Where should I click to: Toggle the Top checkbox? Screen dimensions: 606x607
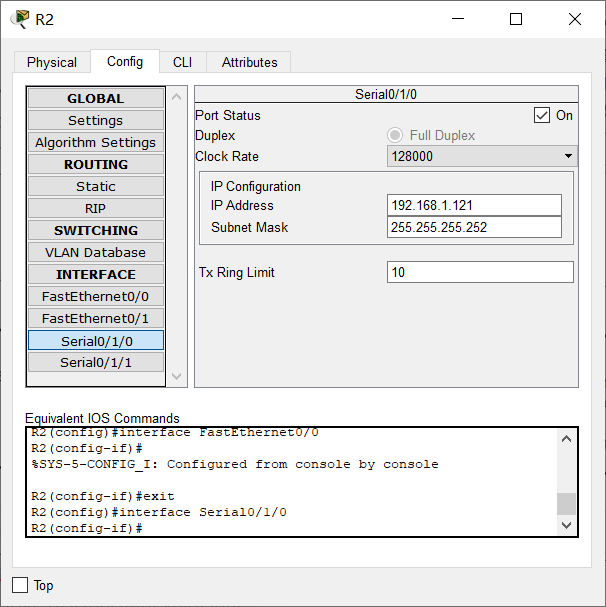tap(20, 585)
